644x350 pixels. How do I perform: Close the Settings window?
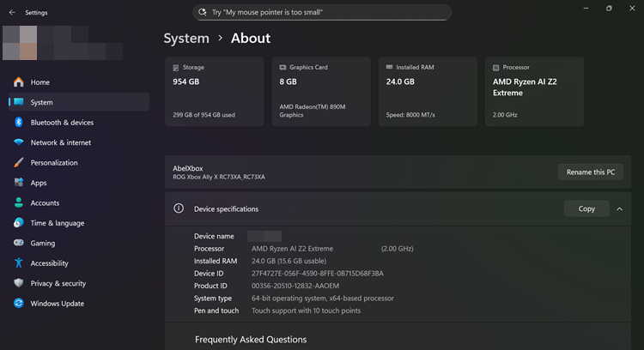tap(632, 9)
